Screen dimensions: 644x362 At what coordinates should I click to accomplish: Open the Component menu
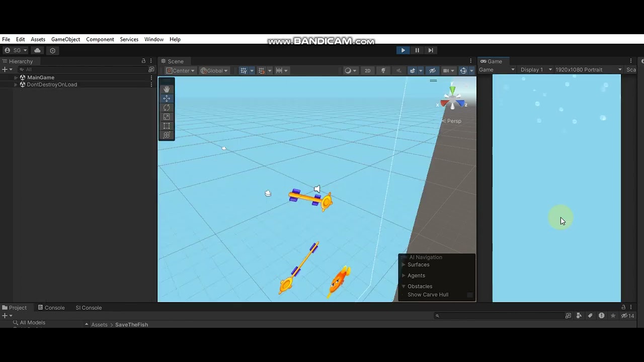100,39
